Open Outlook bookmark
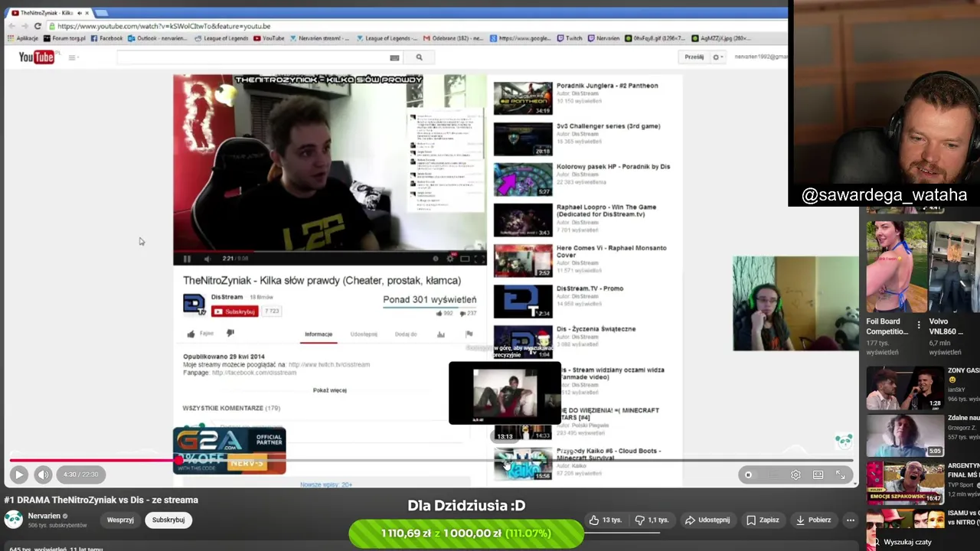This screenshot has height=551, width=980. (x=157, y=38)
